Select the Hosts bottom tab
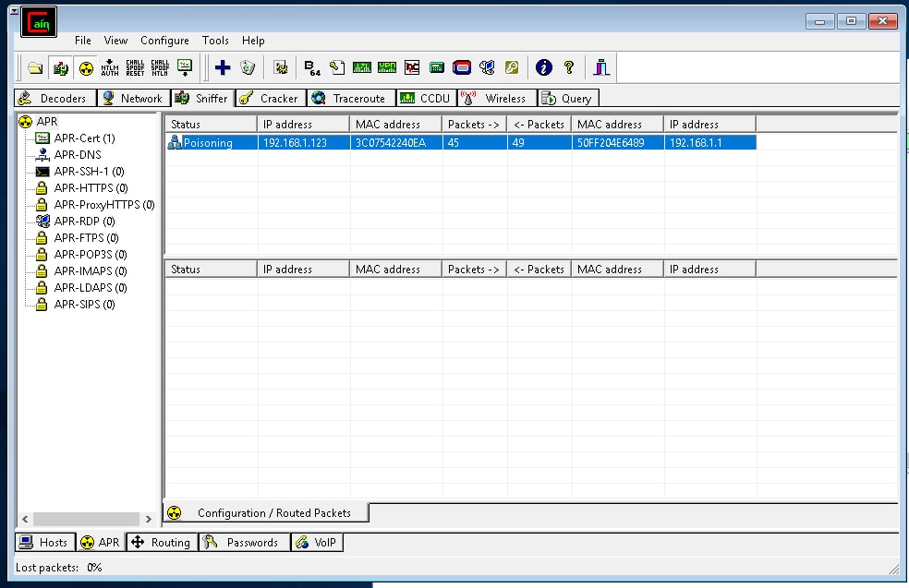Screen dimensions: 909x588 [x=44, y=542]
